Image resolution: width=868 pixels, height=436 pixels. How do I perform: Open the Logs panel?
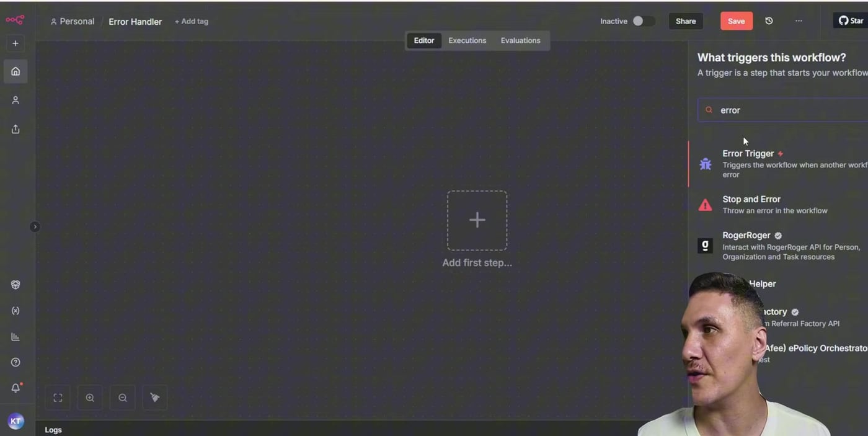tap(53, 430)
